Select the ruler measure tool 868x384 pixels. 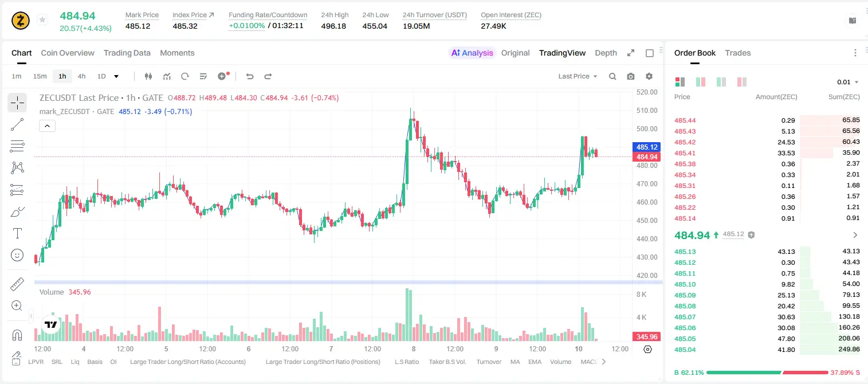click(17, 284)
